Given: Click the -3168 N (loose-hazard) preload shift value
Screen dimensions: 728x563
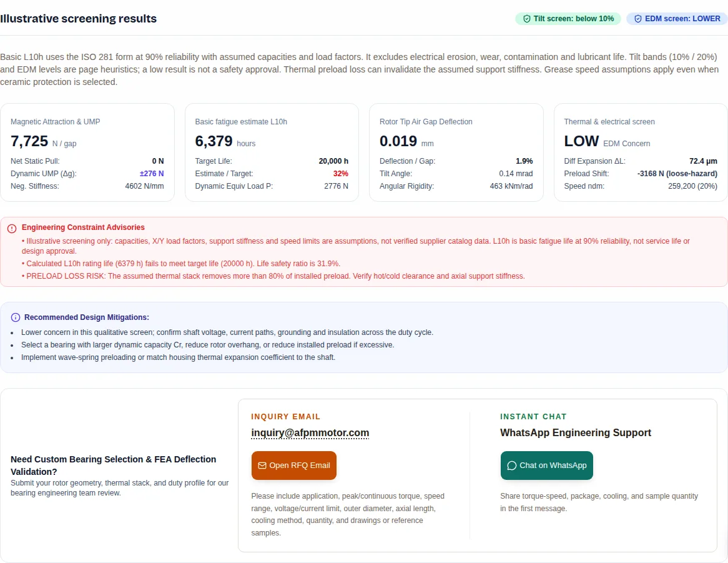Looking at the screenshot, I should click(x=677, y=174).
